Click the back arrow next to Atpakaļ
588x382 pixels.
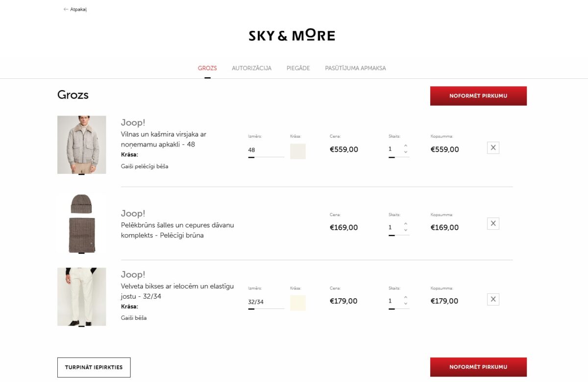[x=65, y=9]
